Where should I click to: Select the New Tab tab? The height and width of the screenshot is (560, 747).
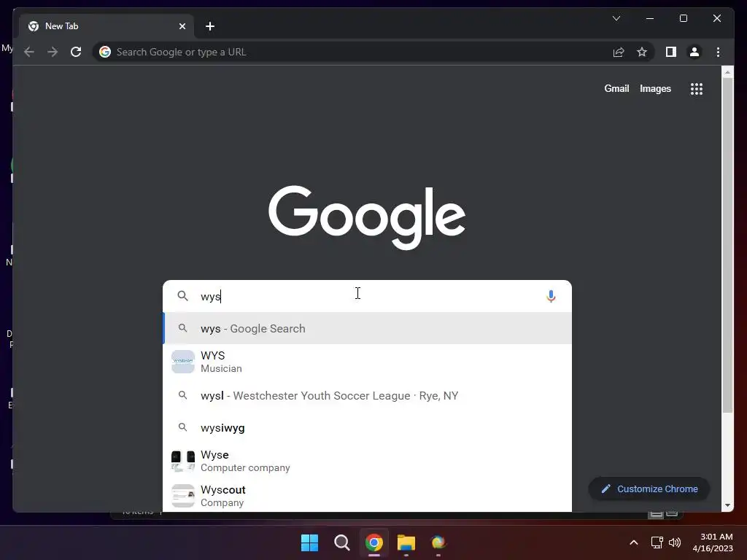[x=107, y=26]
